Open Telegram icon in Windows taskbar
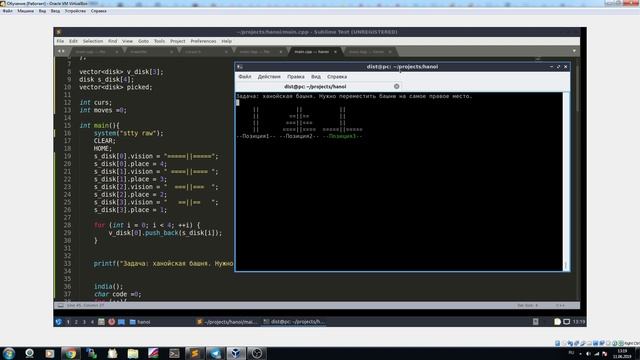The image size is (640, 360). [216, 353]
